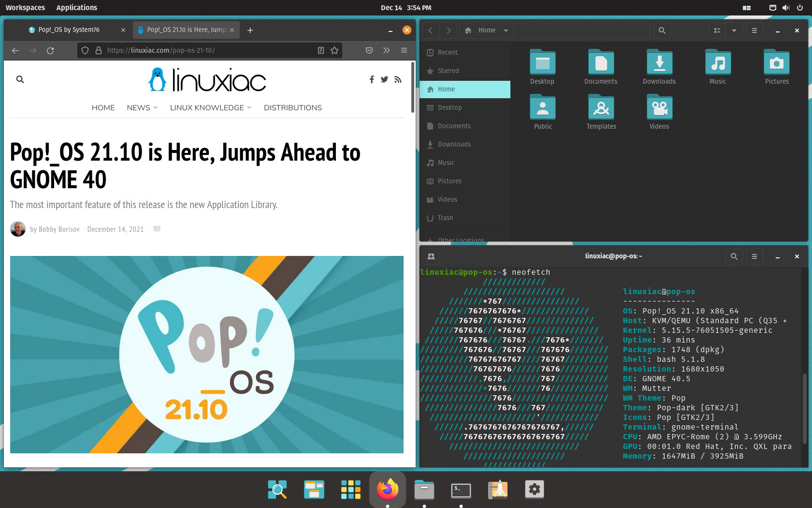Open the Firefox application menu
Image resolution: width=812 pixels, height=508 pixels.
[404, 50]
